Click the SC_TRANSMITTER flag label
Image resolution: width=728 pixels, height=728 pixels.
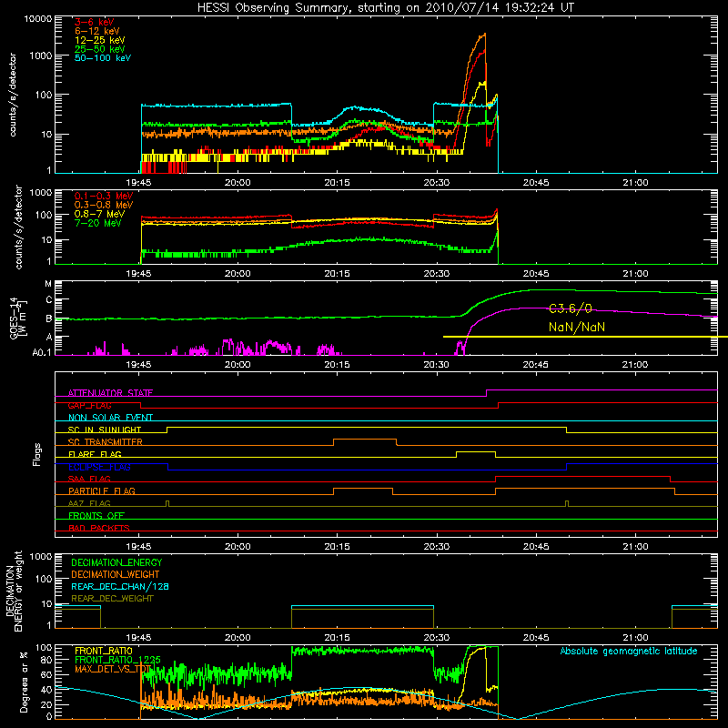(x=106, y=442)
